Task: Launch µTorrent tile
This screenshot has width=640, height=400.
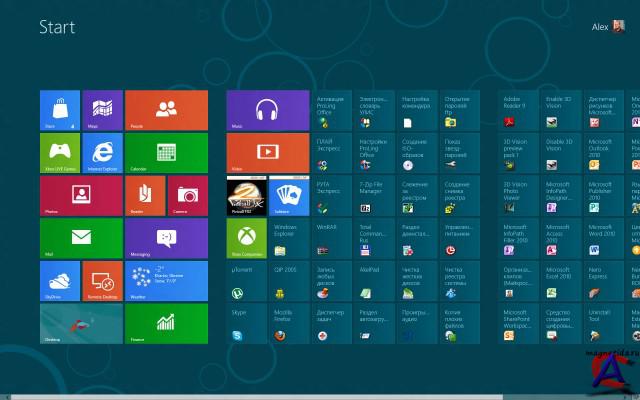Action: click(247, 281)
